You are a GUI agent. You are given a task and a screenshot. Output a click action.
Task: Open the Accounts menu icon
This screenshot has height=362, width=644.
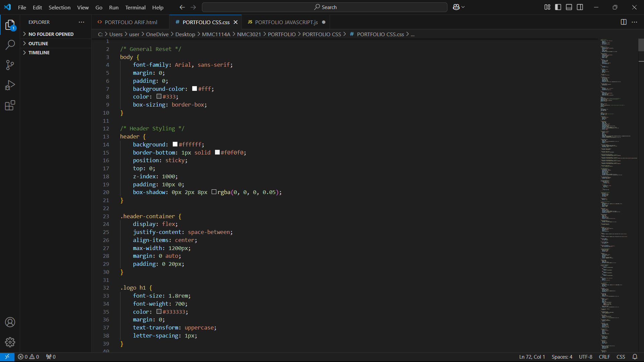coord(10,322)
